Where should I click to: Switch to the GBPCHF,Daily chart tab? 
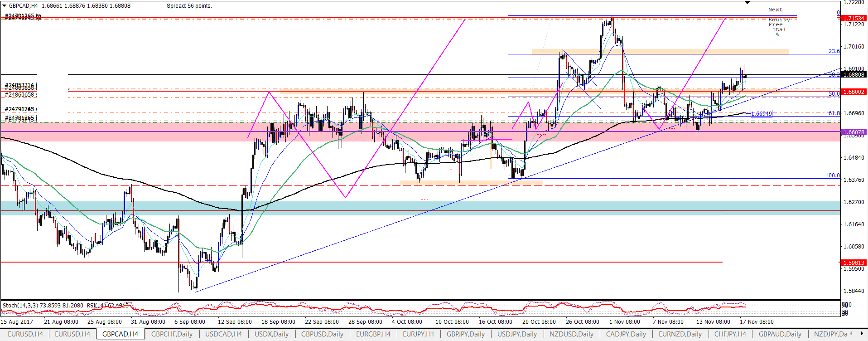(x=172, y=334)
